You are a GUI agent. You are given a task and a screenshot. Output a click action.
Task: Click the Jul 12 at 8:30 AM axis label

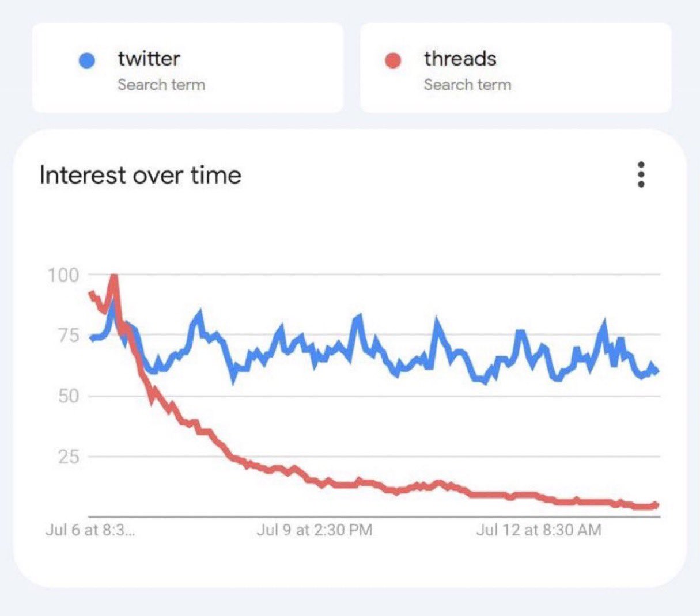pyautogui.click(x=540, y=530)
